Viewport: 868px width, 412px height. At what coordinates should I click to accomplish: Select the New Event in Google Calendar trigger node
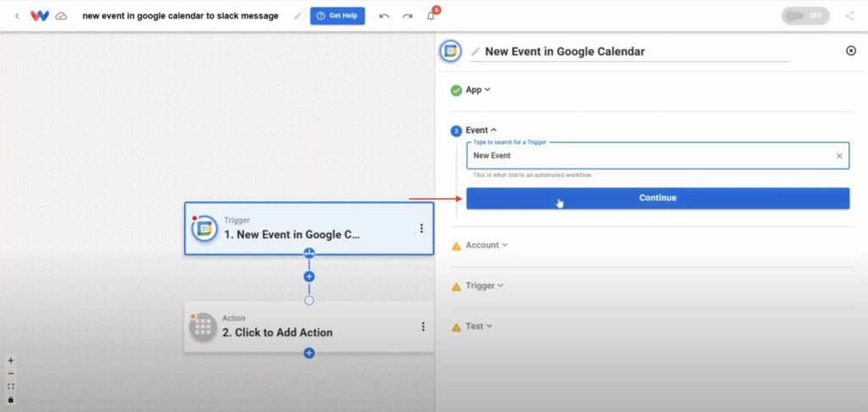click(x=309, y=229)
